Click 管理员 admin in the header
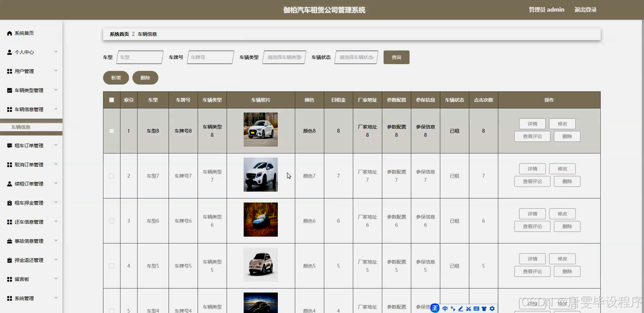Screen dimensions: 644x313 click(546, 10)
